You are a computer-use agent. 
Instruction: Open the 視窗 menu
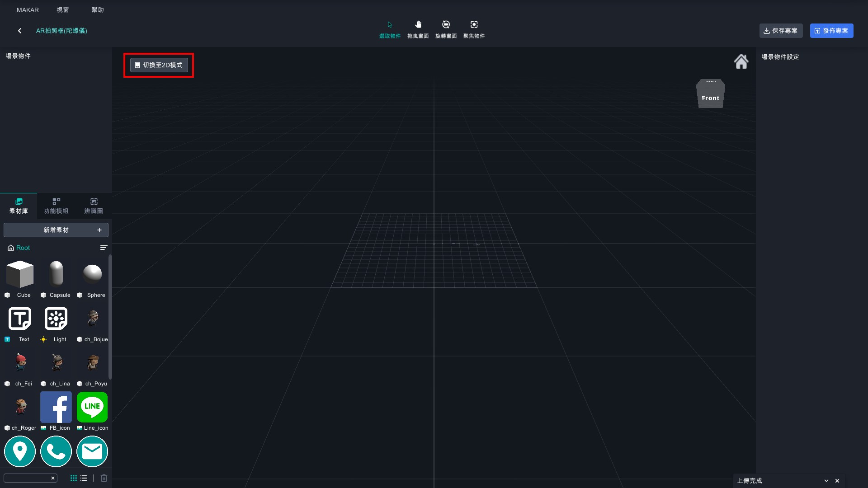click(63, 10)
